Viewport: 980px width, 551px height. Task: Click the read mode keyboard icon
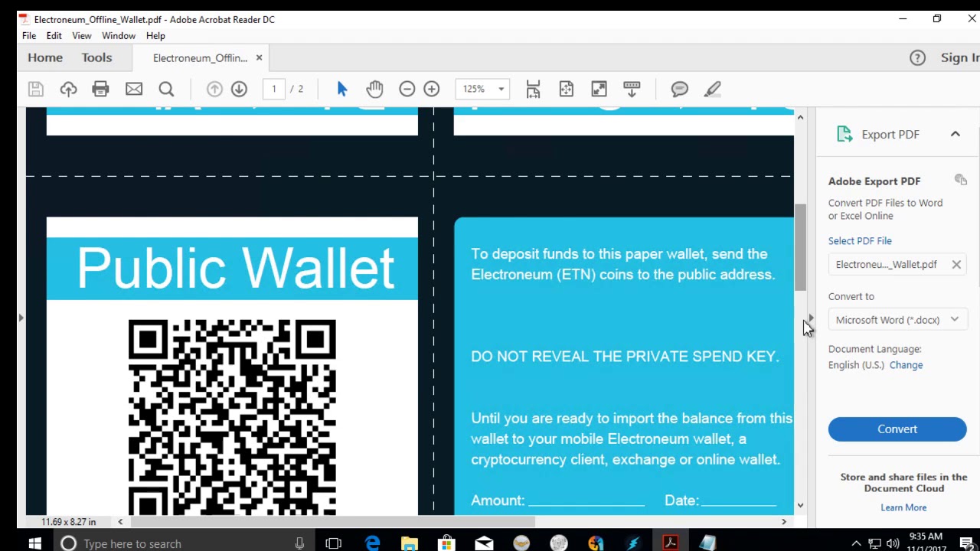632,89
